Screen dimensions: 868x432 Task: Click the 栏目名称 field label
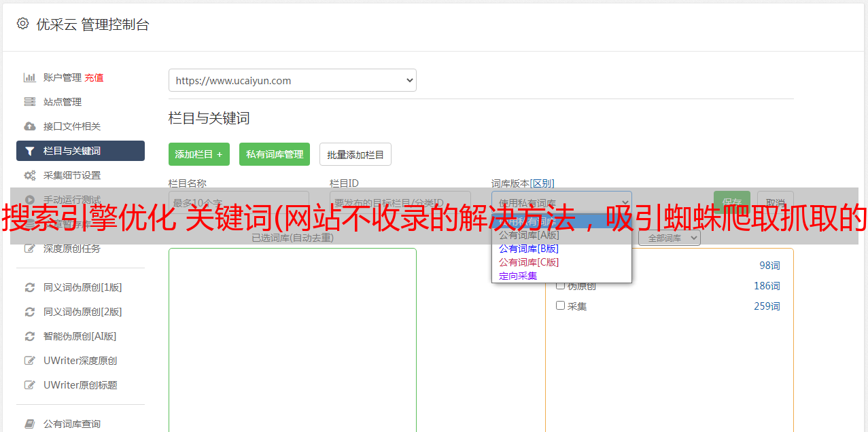(188, 183)
